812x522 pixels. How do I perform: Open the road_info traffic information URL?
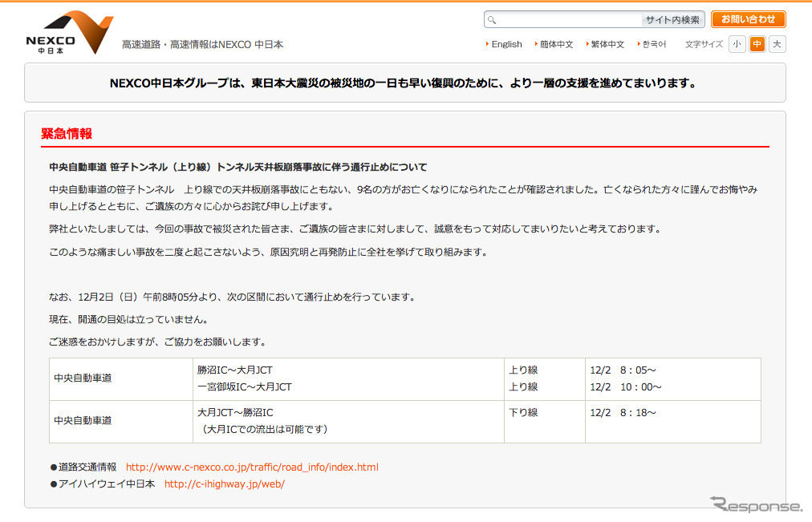(252, 467)
